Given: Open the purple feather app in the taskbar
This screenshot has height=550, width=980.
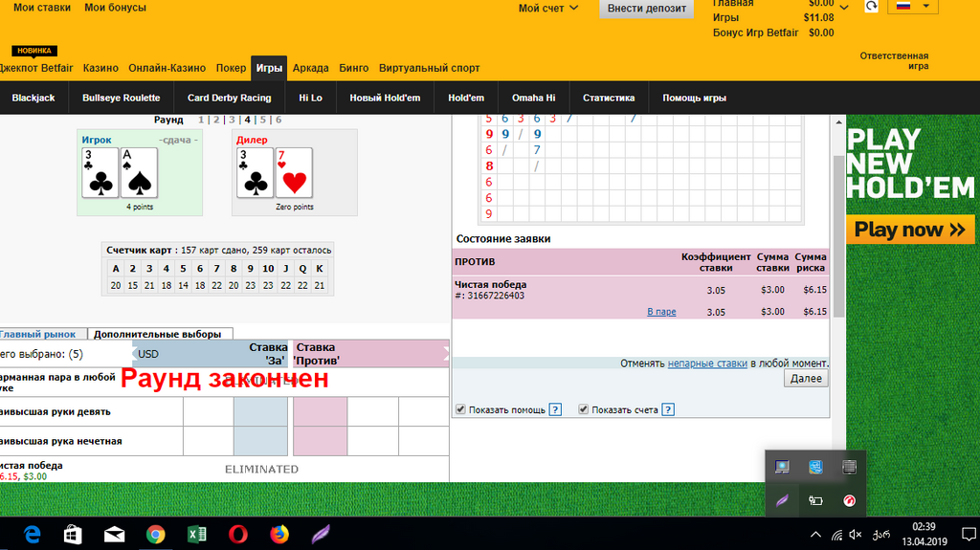Looking at the screenshot, I should [321, 535].
